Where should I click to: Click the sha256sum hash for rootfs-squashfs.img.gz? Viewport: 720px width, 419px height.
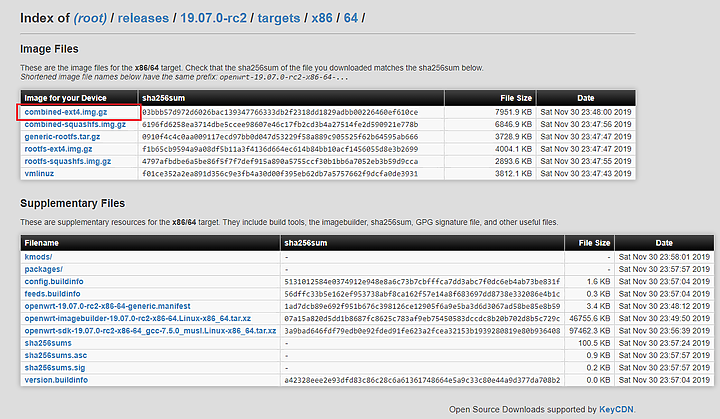[x=280, y=162]
